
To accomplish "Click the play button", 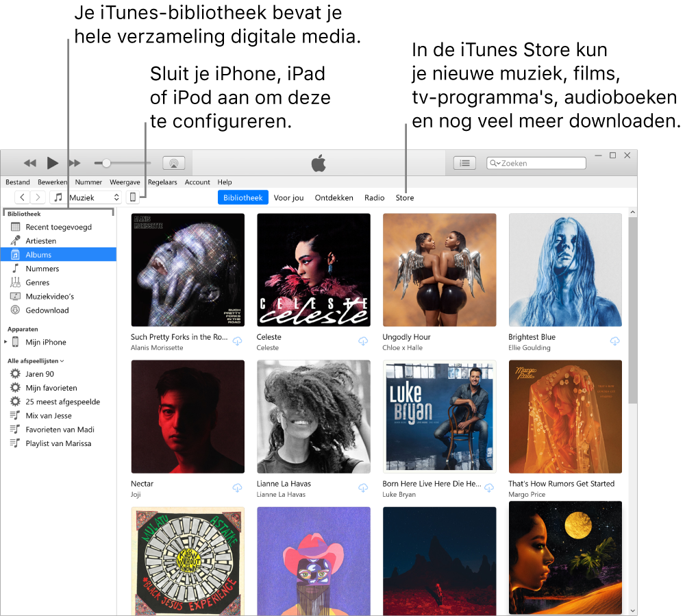I will [53, 163].
